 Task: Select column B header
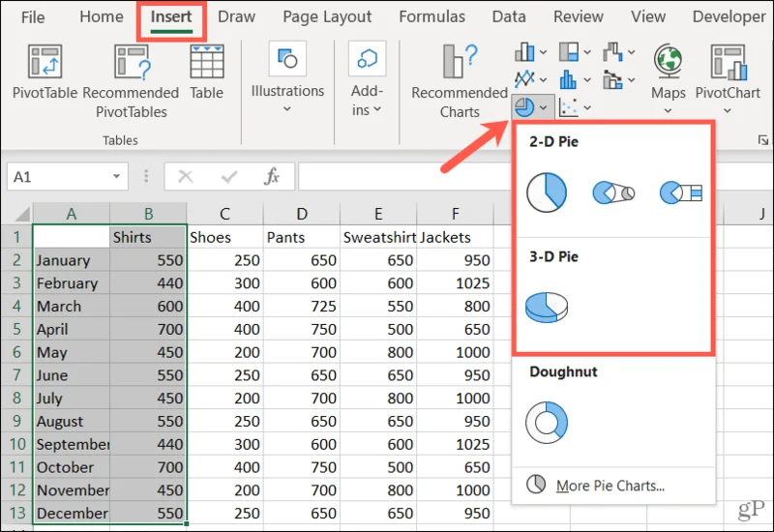click(149, 214)
